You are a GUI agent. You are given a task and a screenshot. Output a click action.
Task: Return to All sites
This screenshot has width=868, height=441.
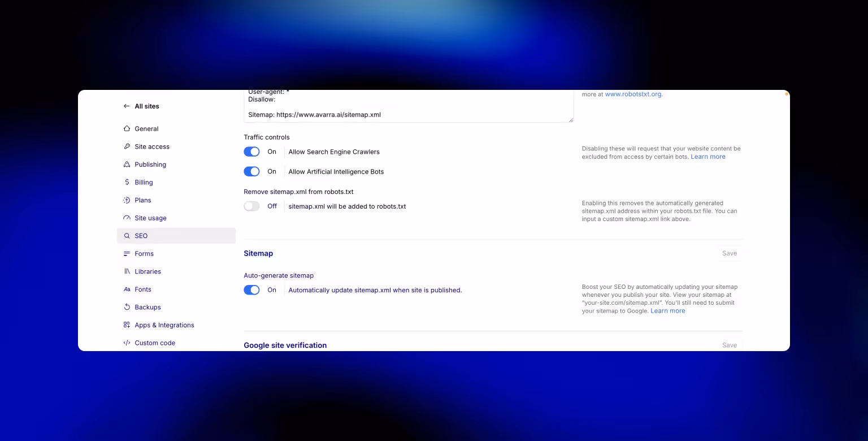[x=147, y=106]
